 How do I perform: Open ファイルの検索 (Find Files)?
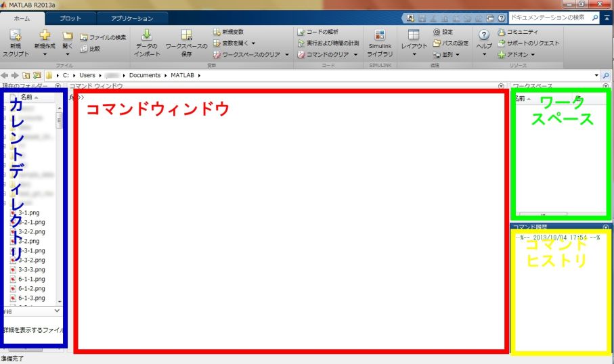(103, 37)
